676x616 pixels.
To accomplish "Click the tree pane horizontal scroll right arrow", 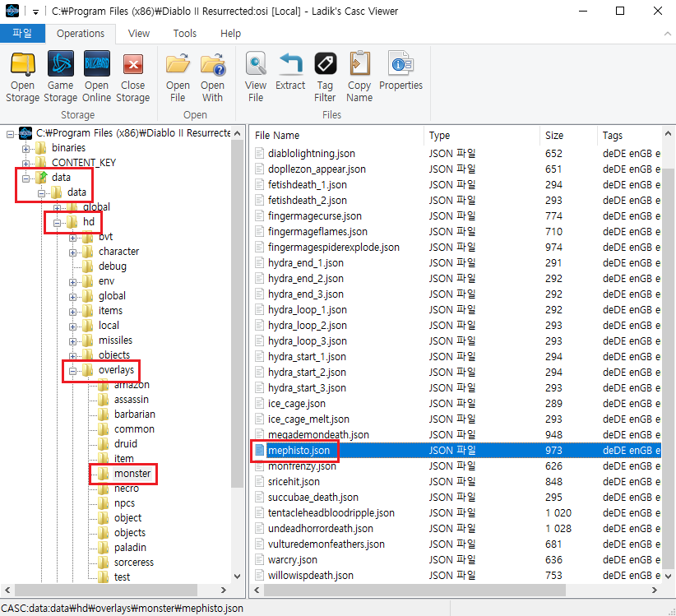I will point(224,590).
